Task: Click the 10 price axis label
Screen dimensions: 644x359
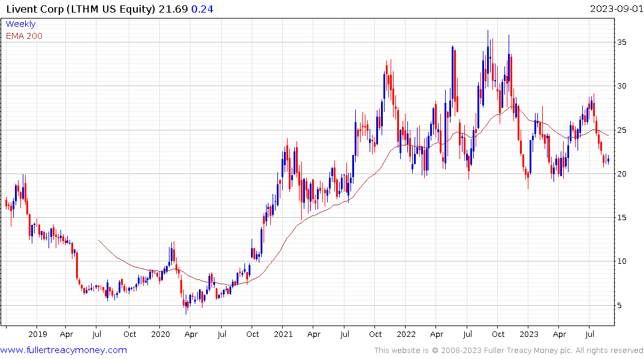Action: [x=622, y=261]
